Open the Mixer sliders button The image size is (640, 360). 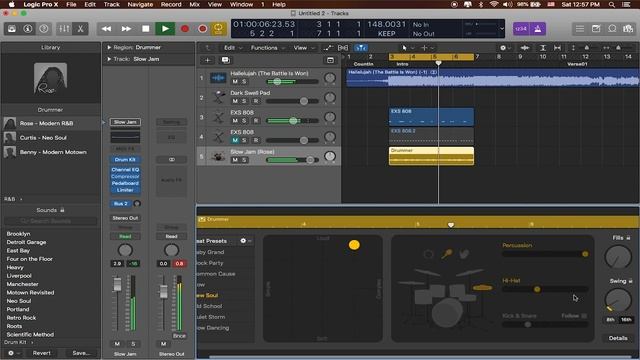[x=64, y=29]
